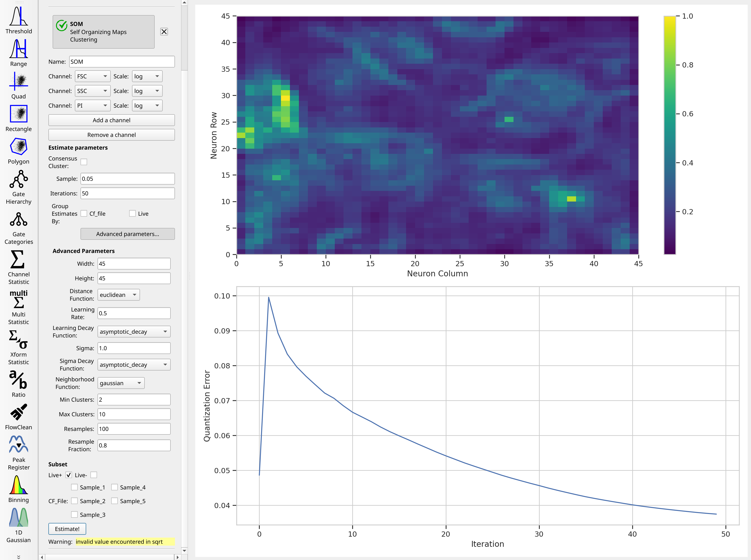Select the Ratio operation icon
Screen dimensions: 751x560
tap(19, 384)
